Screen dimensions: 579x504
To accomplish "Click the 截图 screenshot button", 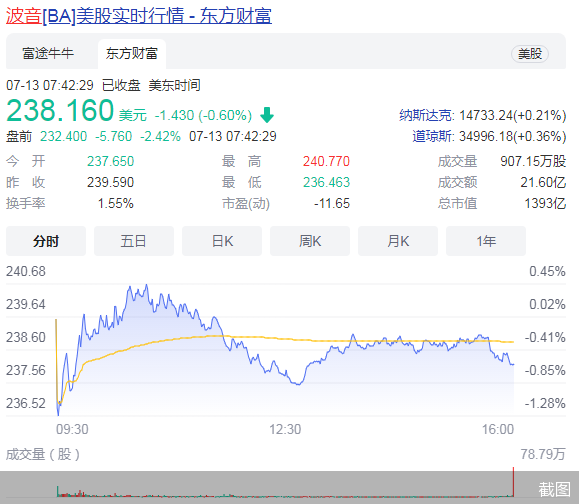I will pyautogui.click(x=554, y=489).
